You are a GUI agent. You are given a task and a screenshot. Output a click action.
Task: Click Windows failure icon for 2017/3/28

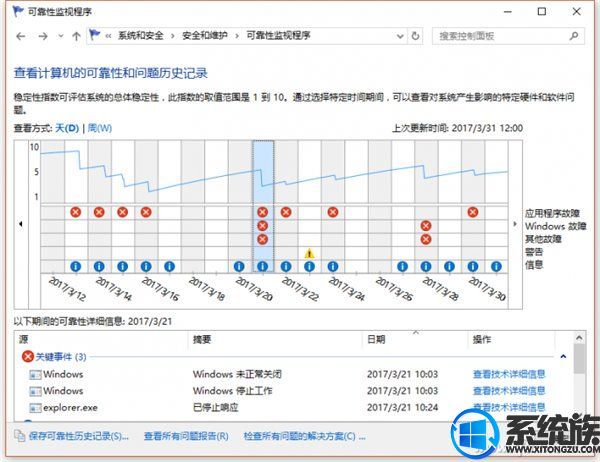click(426, 226)
